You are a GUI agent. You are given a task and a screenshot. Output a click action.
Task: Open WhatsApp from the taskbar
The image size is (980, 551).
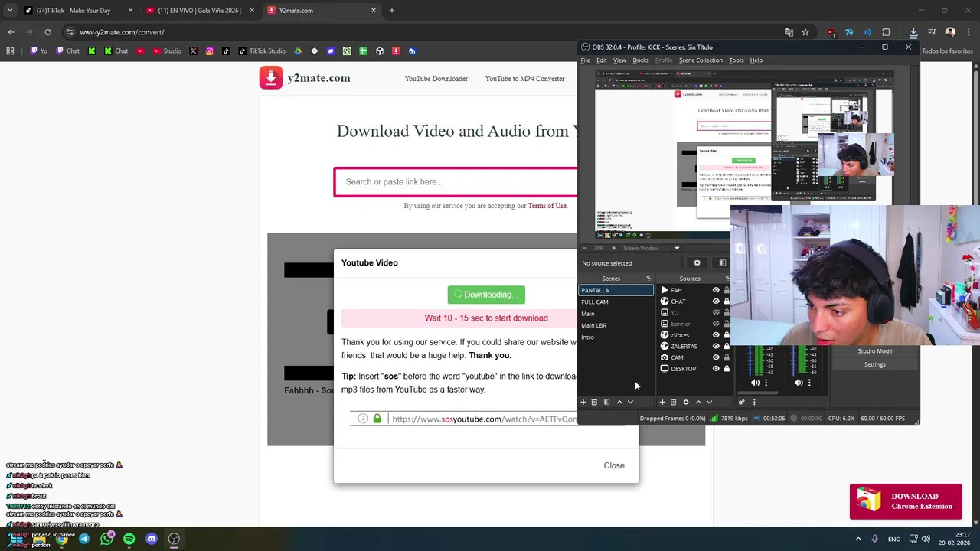(106, 539)
